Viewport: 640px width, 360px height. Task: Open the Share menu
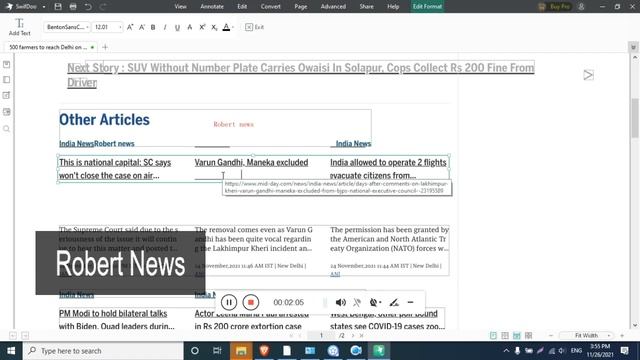[x=367, y=7]
